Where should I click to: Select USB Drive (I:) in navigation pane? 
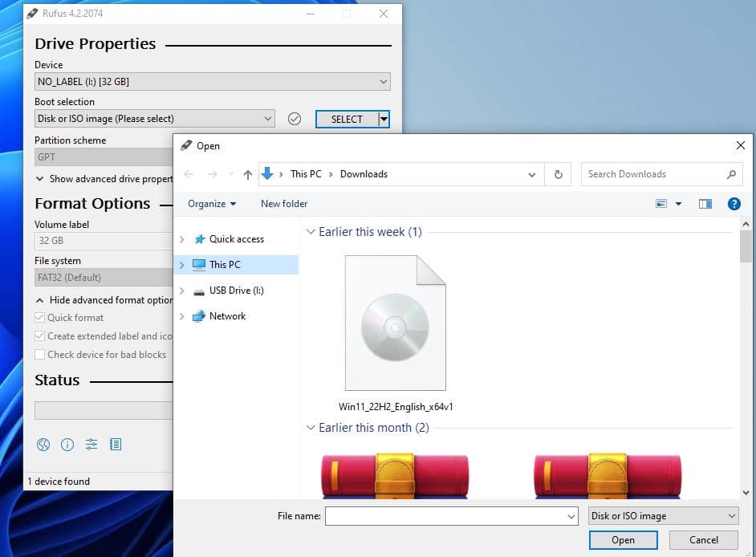coord(236,291)
